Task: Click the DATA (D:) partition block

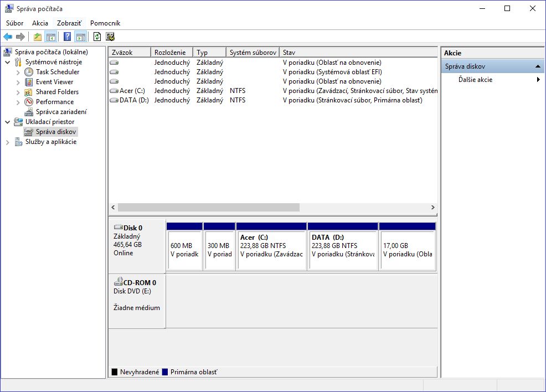Action: pos(343,250)
